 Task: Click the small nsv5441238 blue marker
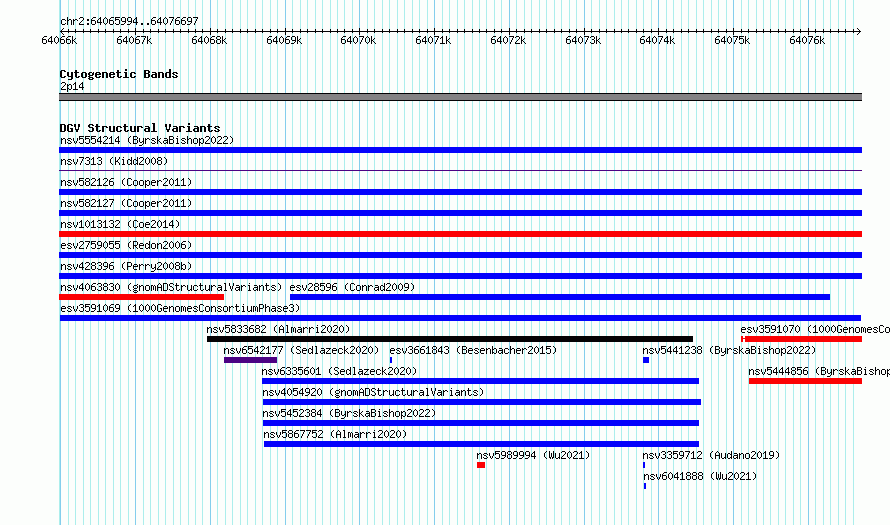(x=646, y=360)
